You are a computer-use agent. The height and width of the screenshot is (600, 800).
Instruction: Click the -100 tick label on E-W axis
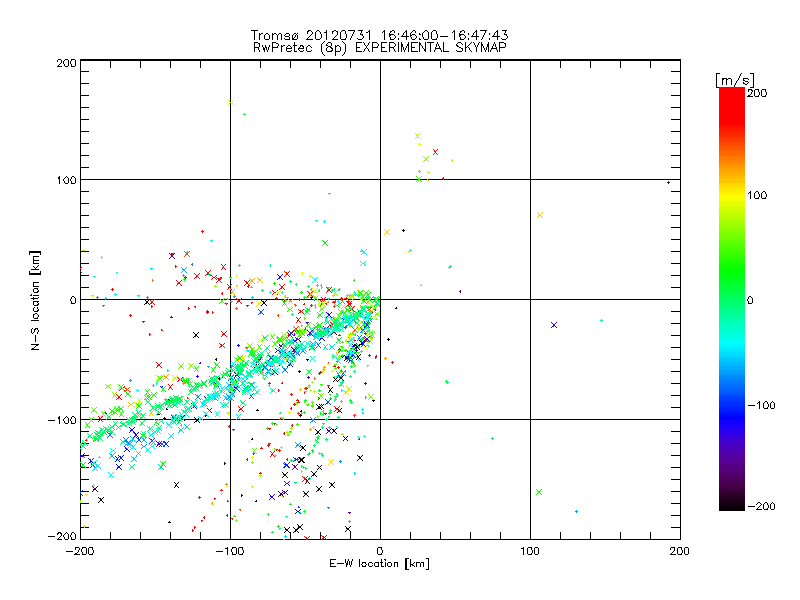click(230, 551)
